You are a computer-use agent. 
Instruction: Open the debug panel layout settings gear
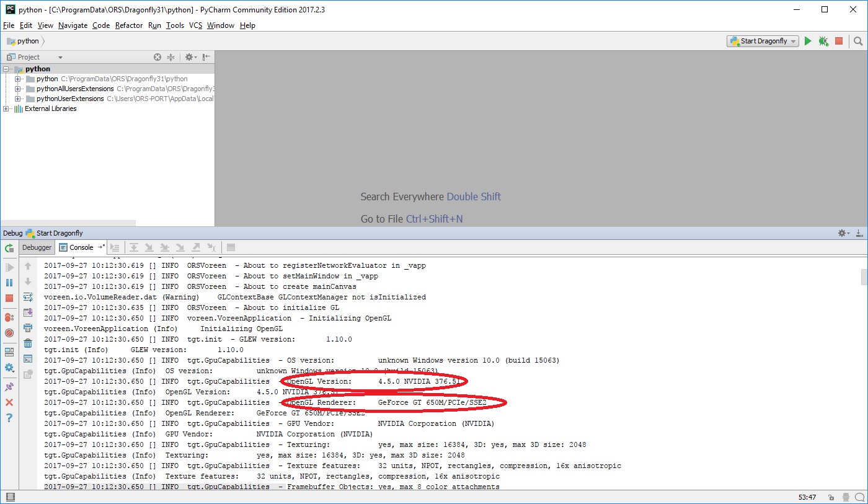coord(842,232)
